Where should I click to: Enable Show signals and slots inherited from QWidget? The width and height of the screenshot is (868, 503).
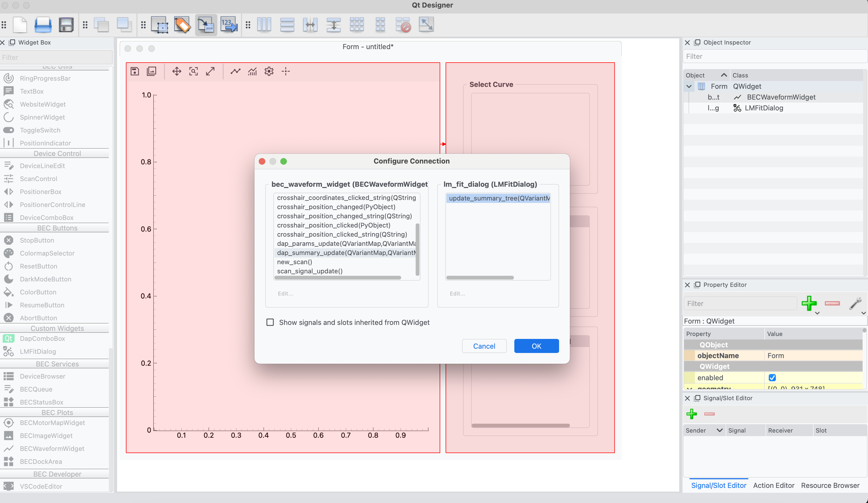(270, 322)
